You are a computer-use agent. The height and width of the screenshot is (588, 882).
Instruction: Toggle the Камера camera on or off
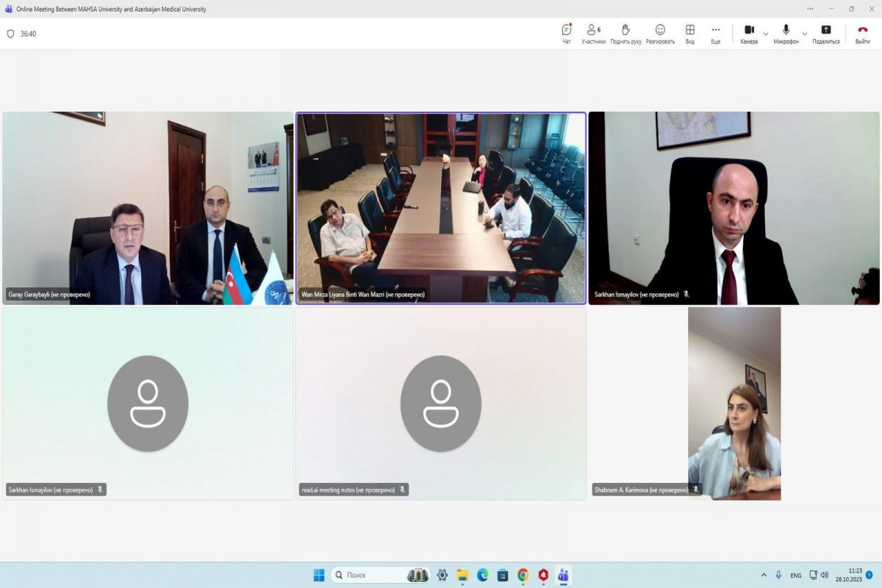tap(749, 33)
